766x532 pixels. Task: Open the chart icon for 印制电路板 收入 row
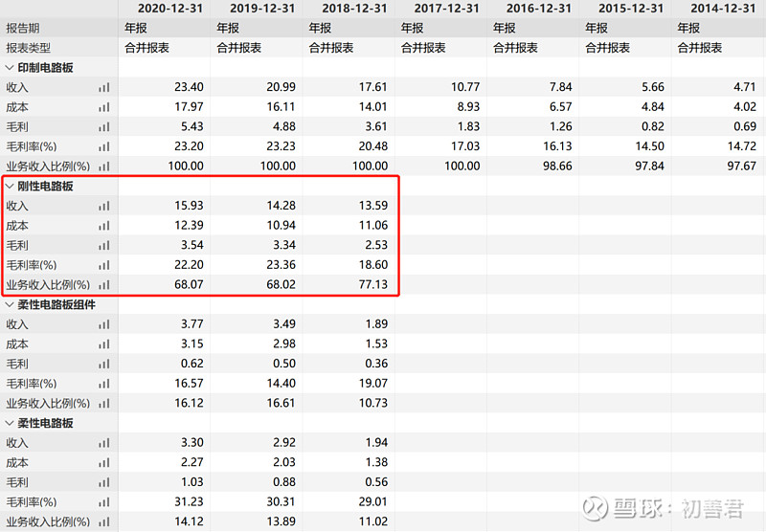click(x=104, y=87)
